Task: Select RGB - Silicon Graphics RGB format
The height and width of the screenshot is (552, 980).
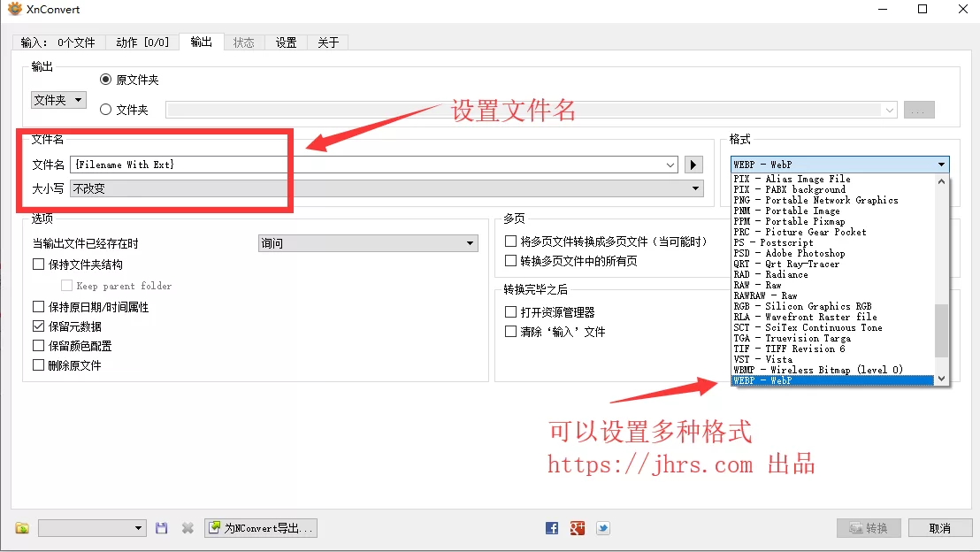Action: (833, 306)
